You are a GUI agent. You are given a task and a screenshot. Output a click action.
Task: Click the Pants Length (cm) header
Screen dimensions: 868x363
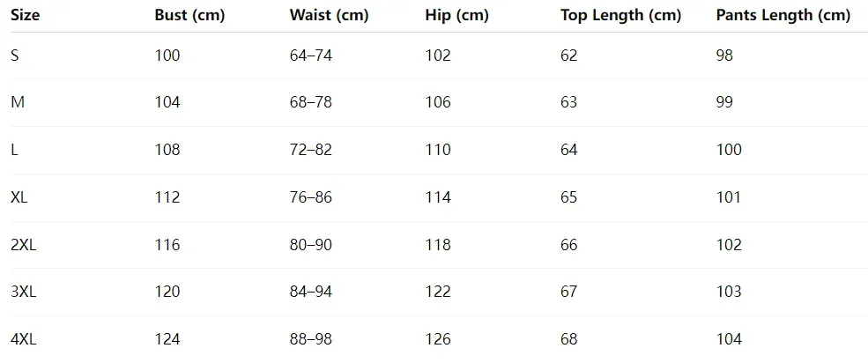point(783,15)
